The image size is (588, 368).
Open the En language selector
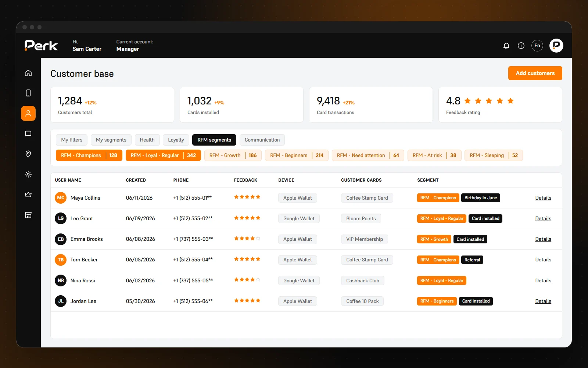tap(537, 46)
